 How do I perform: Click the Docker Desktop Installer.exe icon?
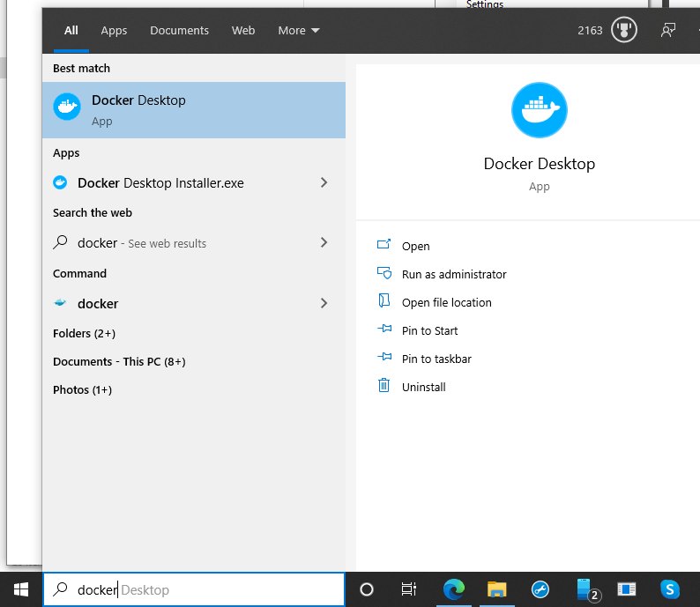(60, 183)
